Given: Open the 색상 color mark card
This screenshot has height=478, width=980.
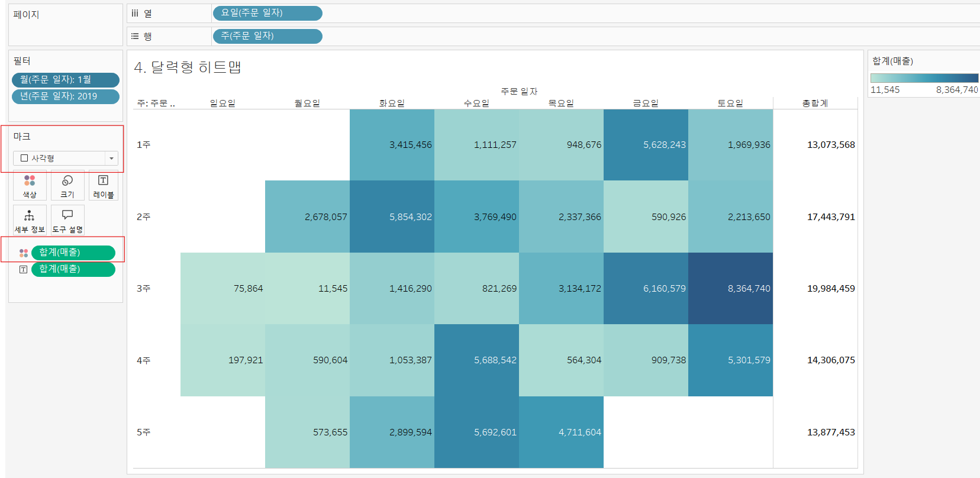Looking at the screenshot, I should point(30,186).
